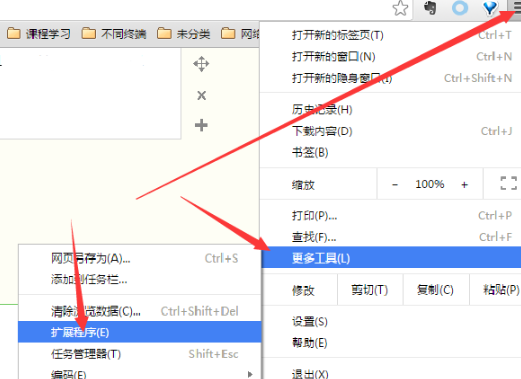This screenshot has width=521, height=379.
Task: Select 查找(F)... menu item
Action: pyautogui.click(x=391, y=237)
